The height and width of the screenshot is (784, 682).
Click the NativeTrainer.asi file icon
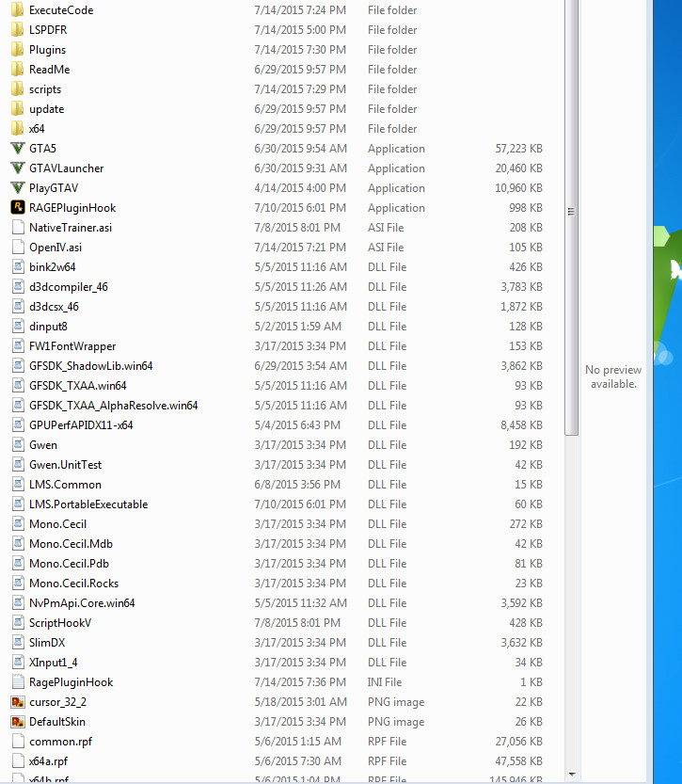click(x=18, y=228)
